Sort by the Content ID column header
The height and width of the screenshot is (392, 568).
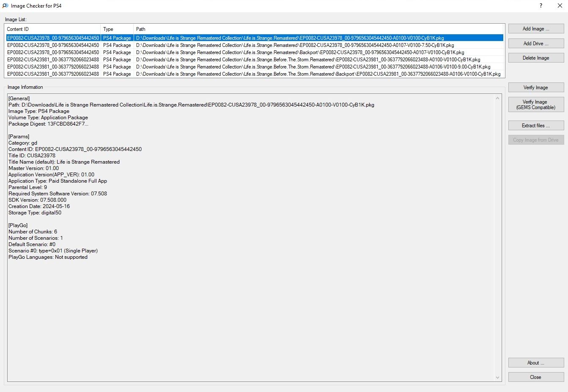tap(52, 29)
